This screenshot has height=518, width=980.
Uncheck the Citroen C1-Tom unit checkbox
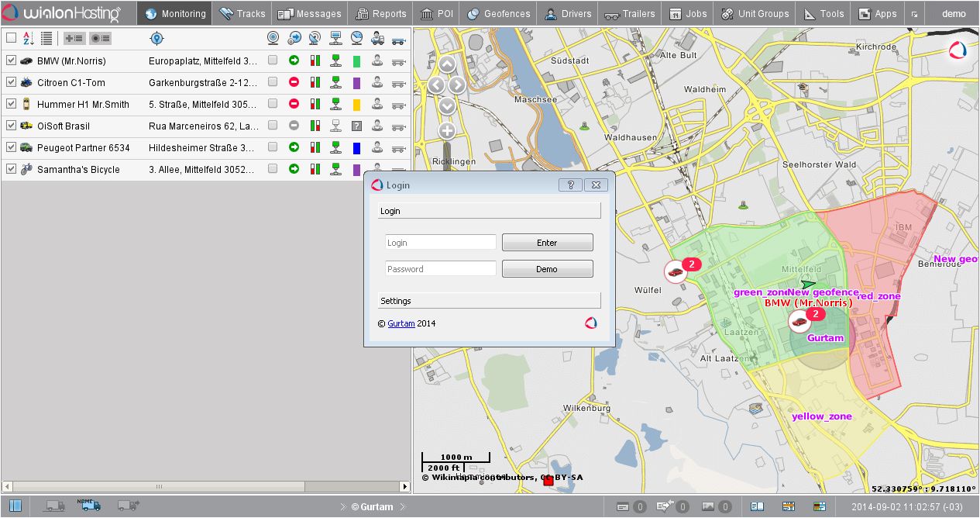[x=11, y=82]
